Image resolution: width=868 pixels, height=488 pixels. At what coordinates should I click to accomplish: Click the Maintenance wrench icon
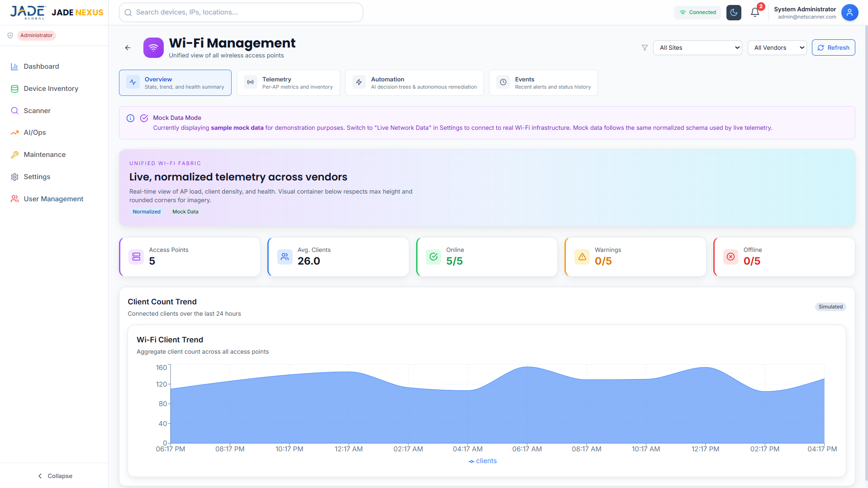[14, 155]
